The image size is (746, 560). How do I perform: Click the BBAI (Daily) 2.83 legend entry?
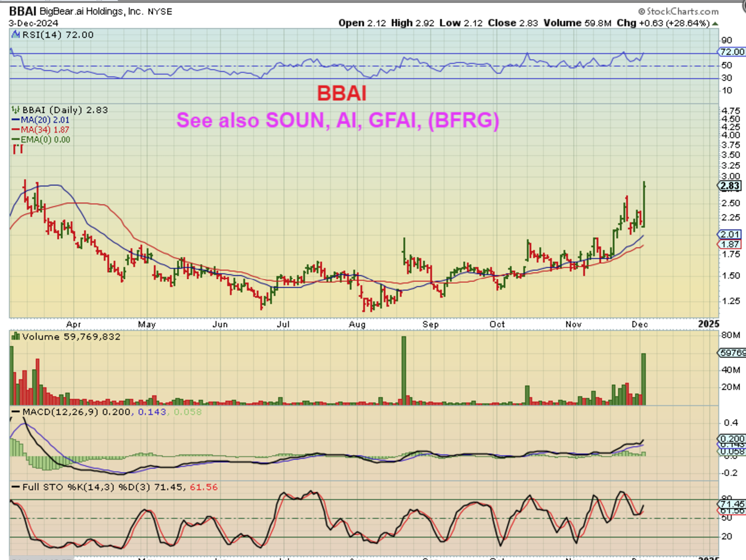[x=59, y=110]
